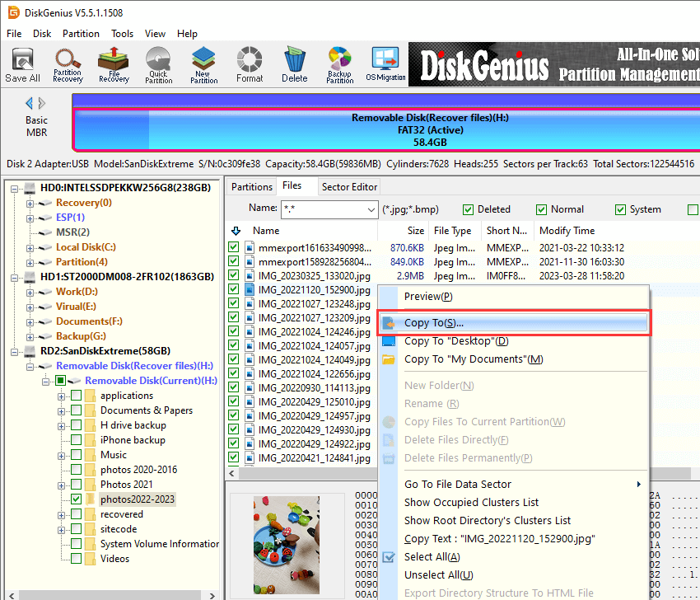Screen dimensions: 700x600
Task: Click Copy Text IMG_20221120_152900.jpg entry
Action: click(513, 539)
